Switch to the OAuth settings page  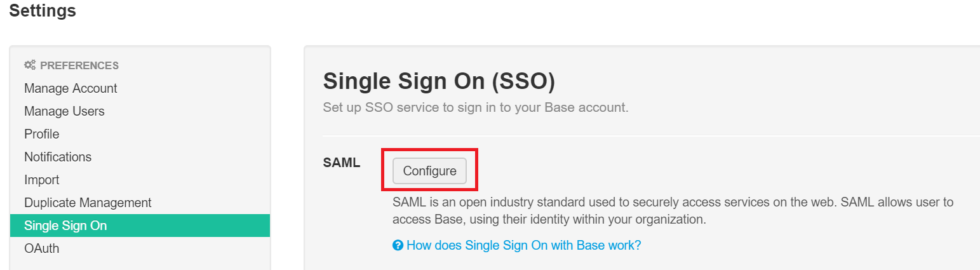(42, 248)
